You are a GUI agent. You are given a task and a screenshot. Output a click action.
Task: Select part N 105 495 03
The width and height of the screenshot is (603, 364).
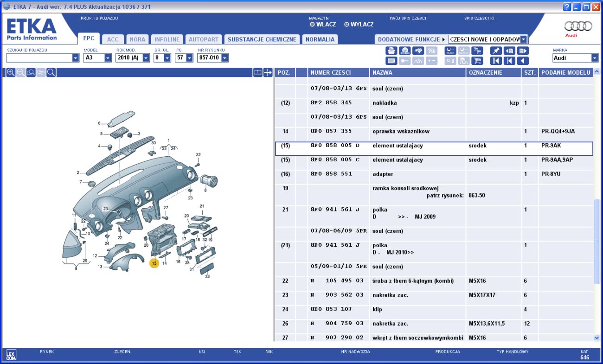tap(337, 281)
